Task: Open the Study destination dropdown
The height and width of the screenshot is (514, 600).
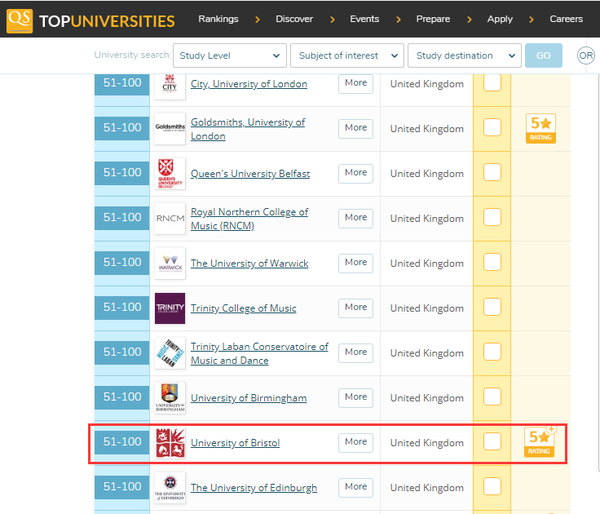Action: point(465,55)
